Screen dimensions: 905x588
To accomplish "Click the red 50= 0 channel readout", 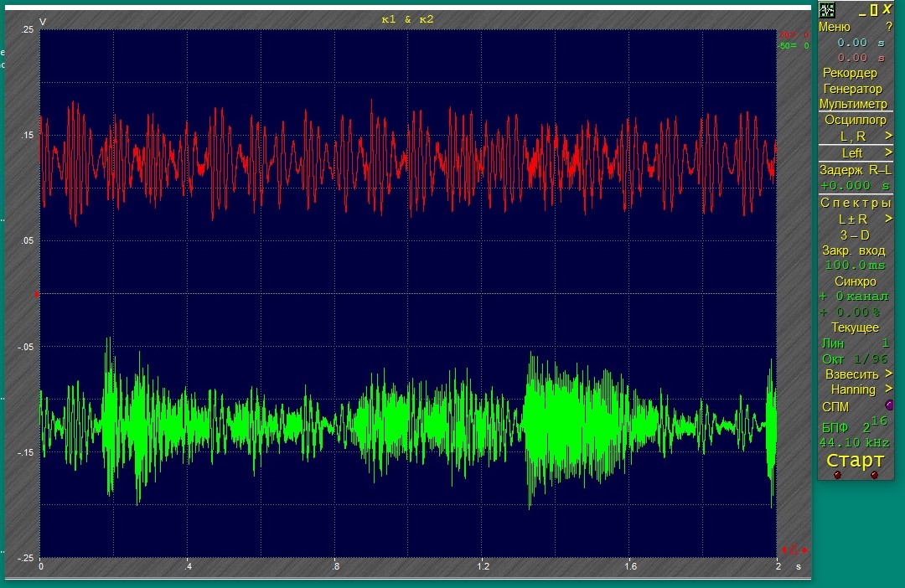I will tap(794, 35).
